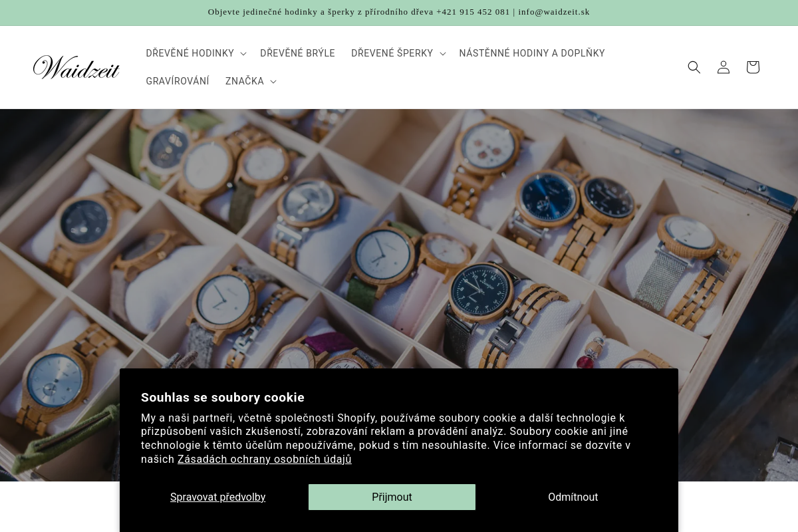Viewport: 798px width, 532px height.
Task: Expand the Dřevěné hodinky dropdown chevron
Action: 243,53
